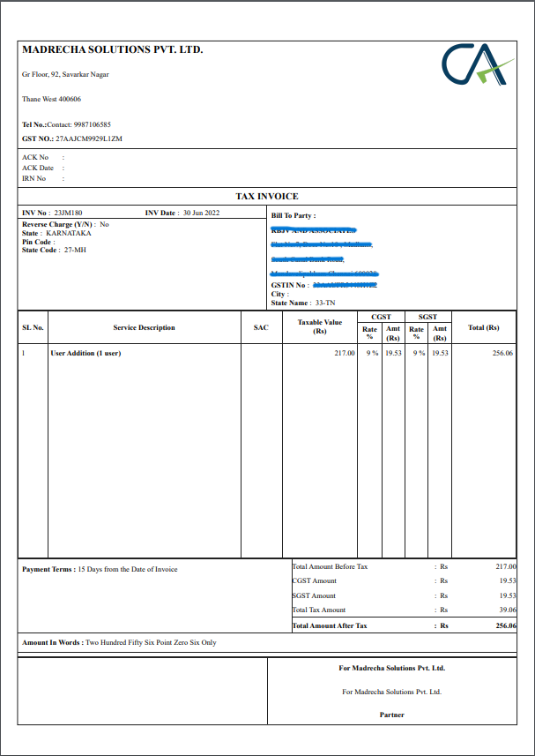Click the Service Description column header
Viewport: 535px width, 756px height.
click(144, 327)
